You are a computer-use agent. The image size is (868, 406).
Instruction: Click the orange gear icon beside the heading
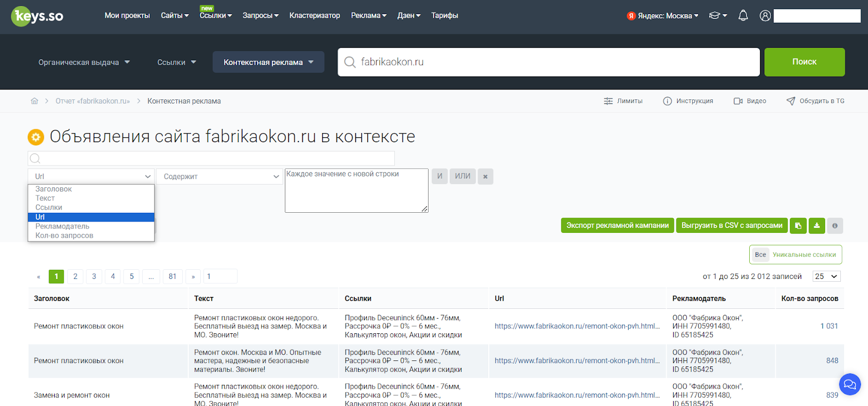tap(36, 137)
